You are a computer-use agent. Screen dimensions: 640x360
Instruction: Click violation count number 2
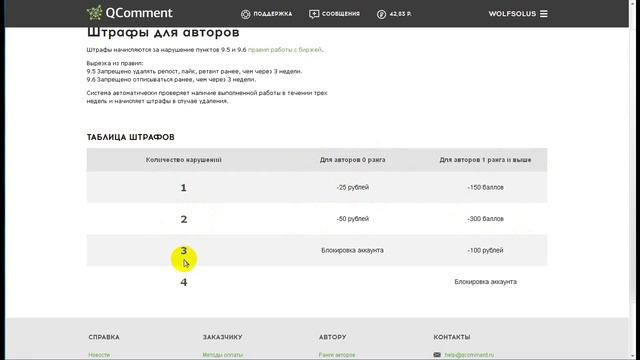[184, 219]
